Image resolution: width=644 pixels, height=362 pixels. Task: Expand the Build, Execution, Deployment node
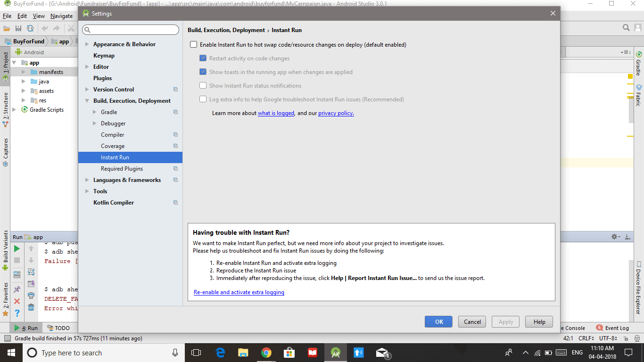coord(87,100)
